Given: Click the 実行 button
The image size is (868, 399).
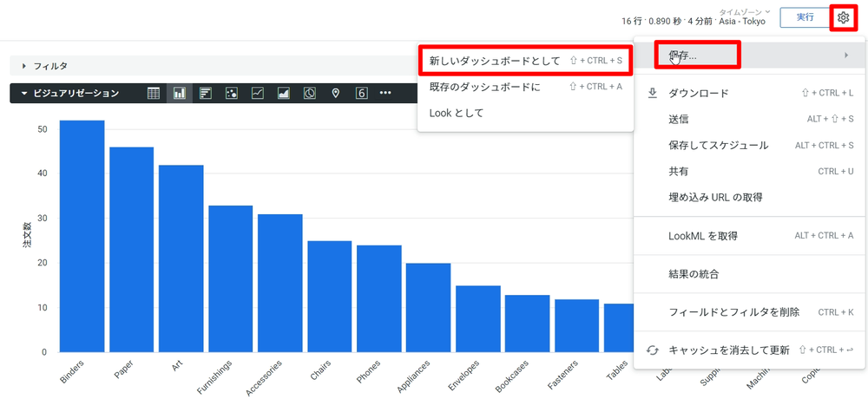Looking at the screenshot, I should [x=805, y=17].
